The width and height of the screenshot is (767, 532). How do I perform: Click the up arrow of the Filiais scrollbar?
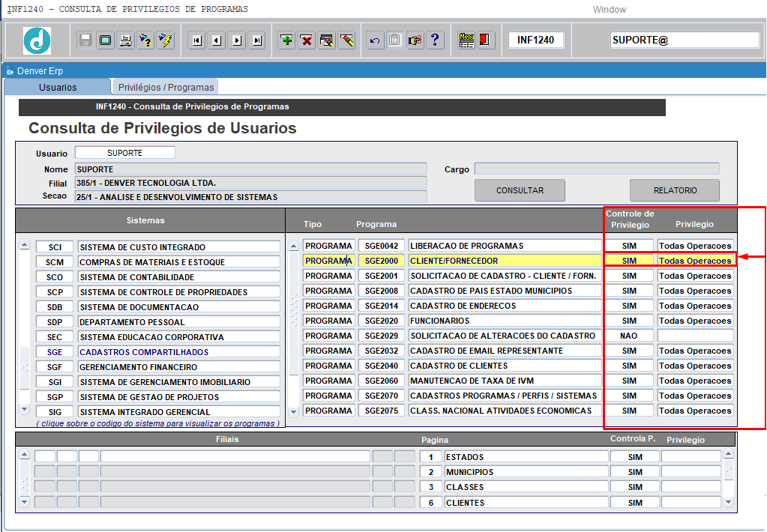(x=24, y=456)
